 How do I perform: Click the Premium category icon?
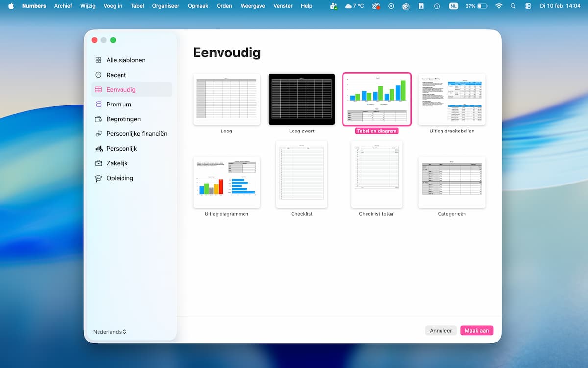pos(98,105)
